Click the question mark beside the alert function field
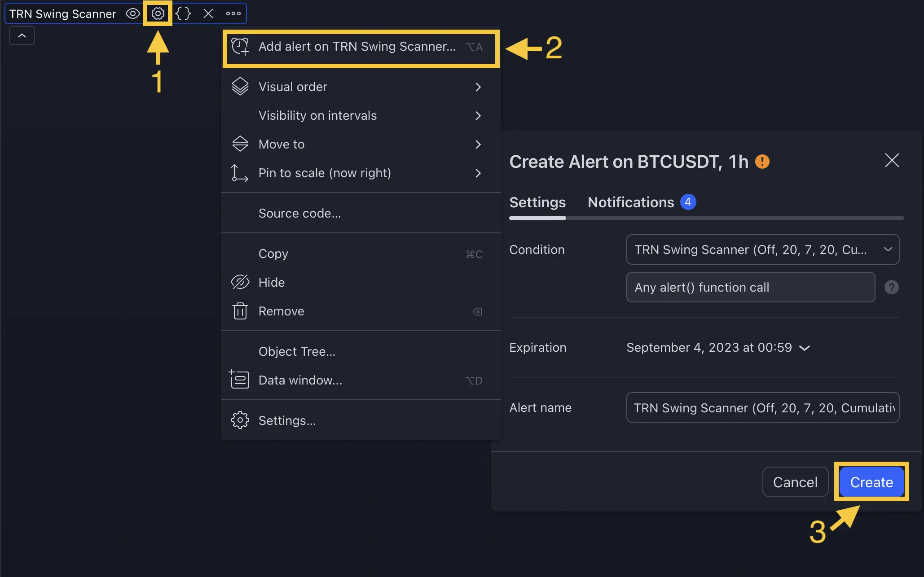The image size is (924, 577). [x=892, y=287]
